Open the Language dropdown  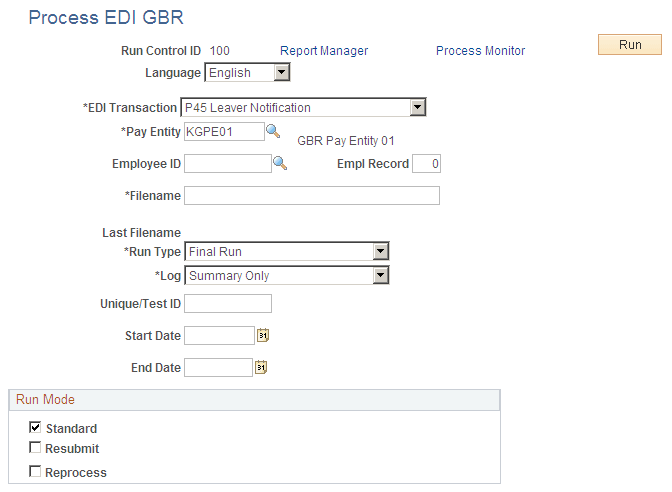point(248,72)
